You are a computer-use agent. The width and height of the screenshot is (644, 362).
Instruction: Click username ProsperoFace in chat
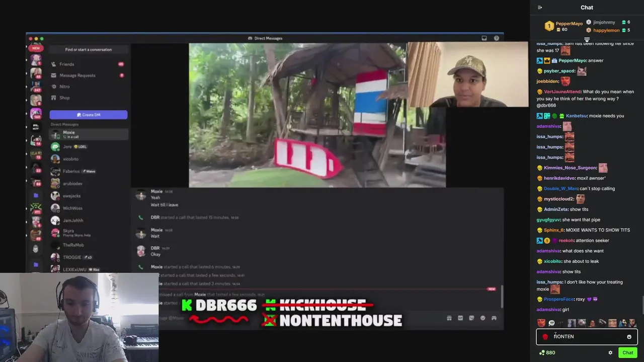pyautogui.click(x=559, y=299)
